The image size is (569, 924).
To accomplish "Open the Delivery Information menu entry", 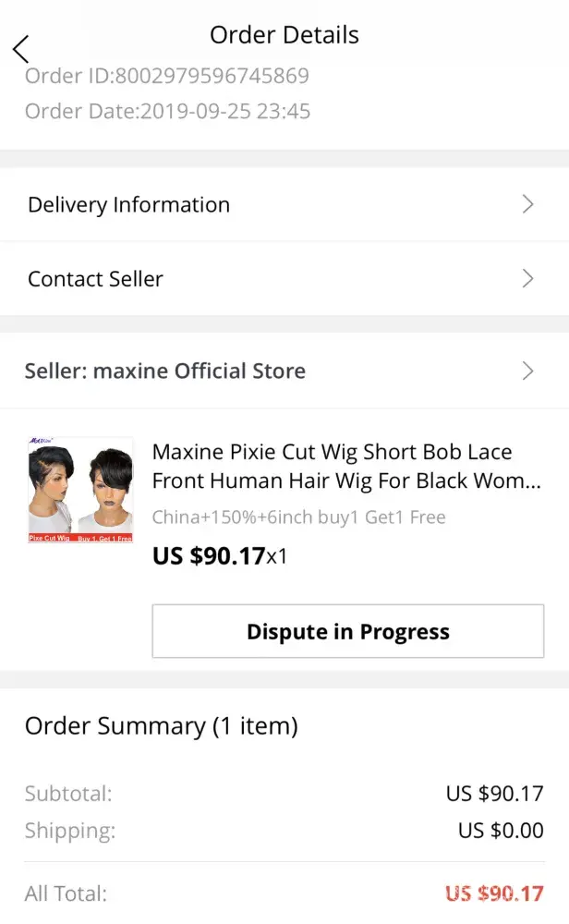I will [x=129, y=205].
